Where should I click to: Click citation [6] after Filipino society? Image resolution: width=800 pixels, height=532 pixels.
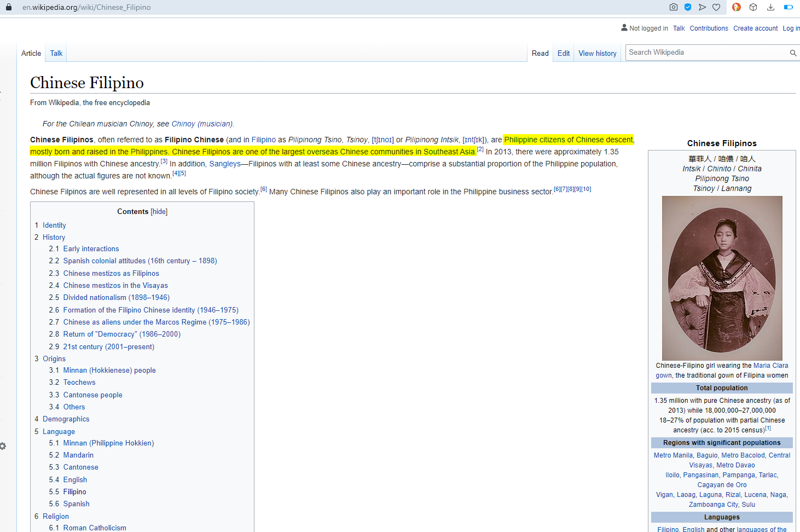263,189
